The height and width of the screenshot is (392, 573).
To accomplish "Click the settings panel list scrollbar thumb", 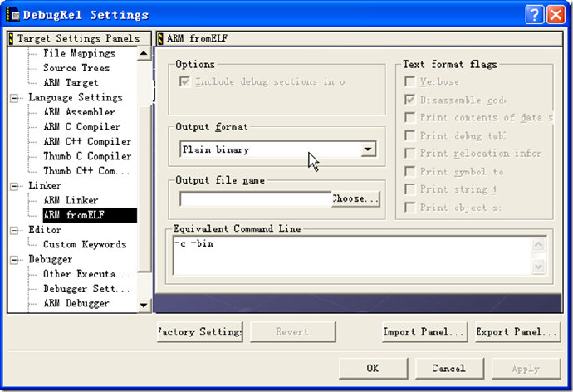I will (x=144, y=188).
